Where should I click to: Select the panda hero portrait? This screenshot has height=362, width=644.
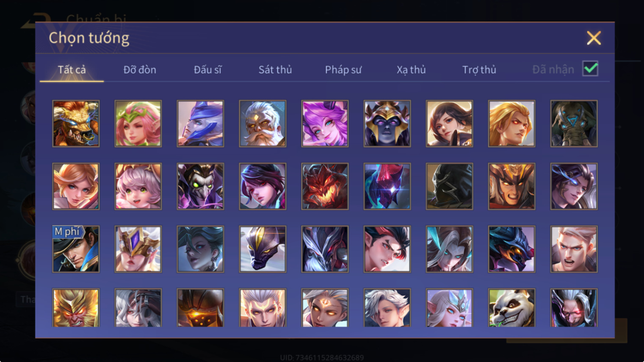click(x=511, y=308)
